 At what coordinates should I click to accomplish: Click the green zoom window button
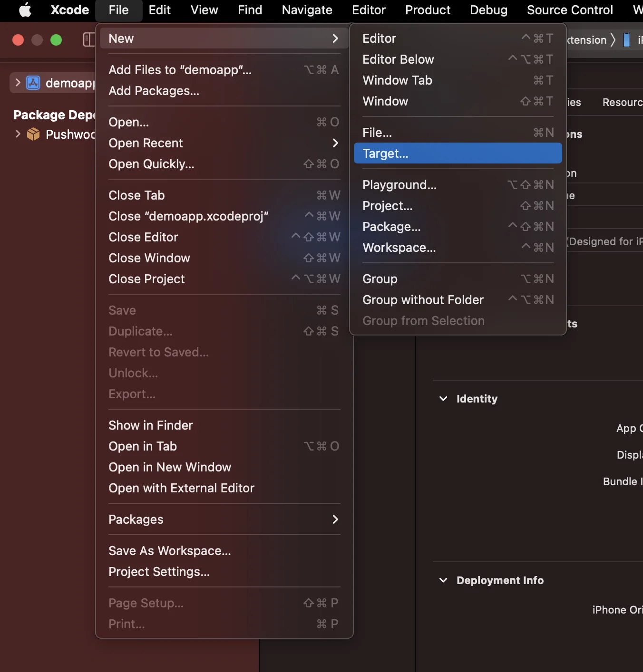coord(56,40)
